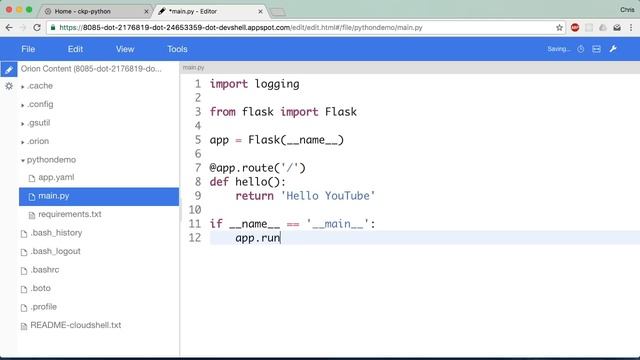Select the pencil editor icon in sidebar
This screenshot has width=640, height=360.
click(x=9, y=69)
